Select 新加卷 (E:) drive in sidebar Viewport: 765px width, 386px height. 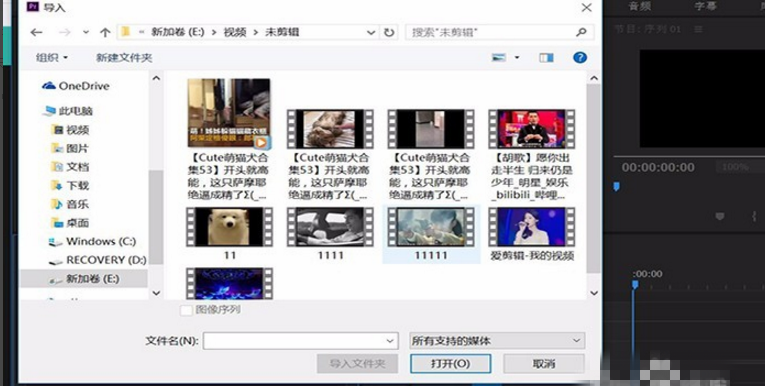pos(84,279)
